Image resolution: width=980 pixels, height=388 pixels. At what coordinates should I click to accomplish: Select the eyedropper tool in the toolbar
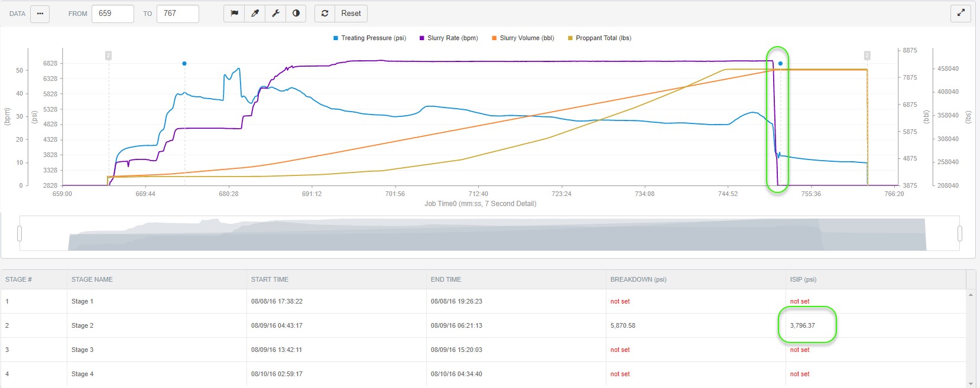click(255, 14)
